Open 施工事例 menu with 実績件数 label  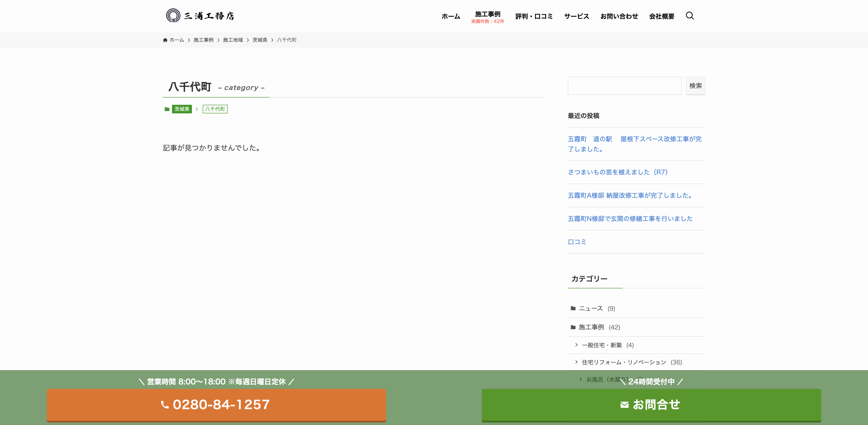(x=488, y=17)
